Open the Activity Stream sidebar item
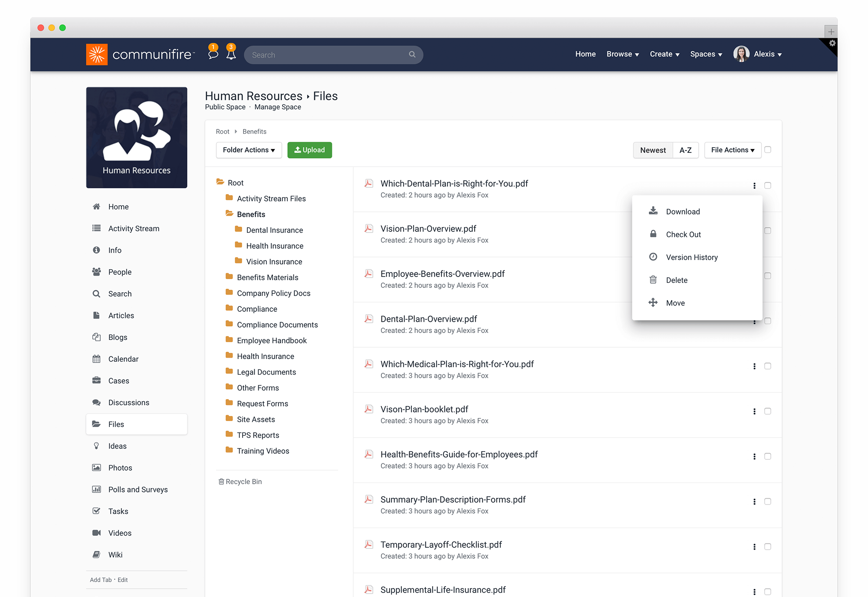The height and width of the screenshot is (597, 868). pyautogui.click(x=133, y=228)
